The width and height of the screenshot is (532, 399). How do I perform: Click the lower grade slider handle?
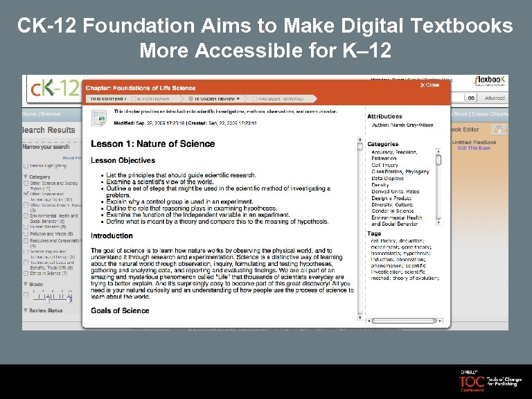pos(48,299)
